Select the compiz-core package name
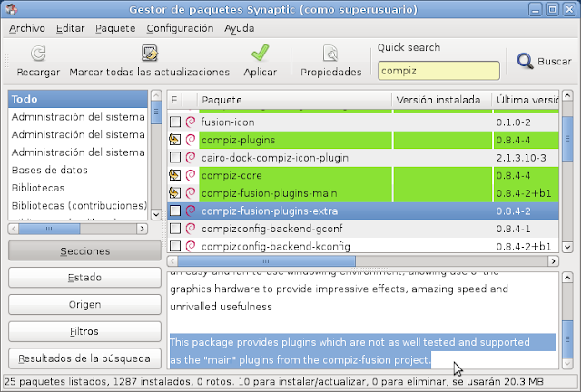The width and height of the screenshot is (581, 392). [231, 175]
